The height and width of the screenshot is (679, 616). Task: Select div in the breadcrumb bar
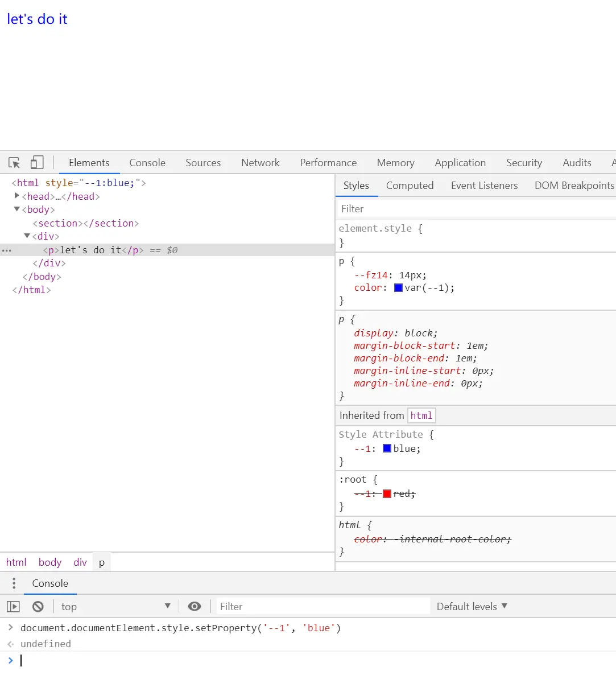(80, 562)
